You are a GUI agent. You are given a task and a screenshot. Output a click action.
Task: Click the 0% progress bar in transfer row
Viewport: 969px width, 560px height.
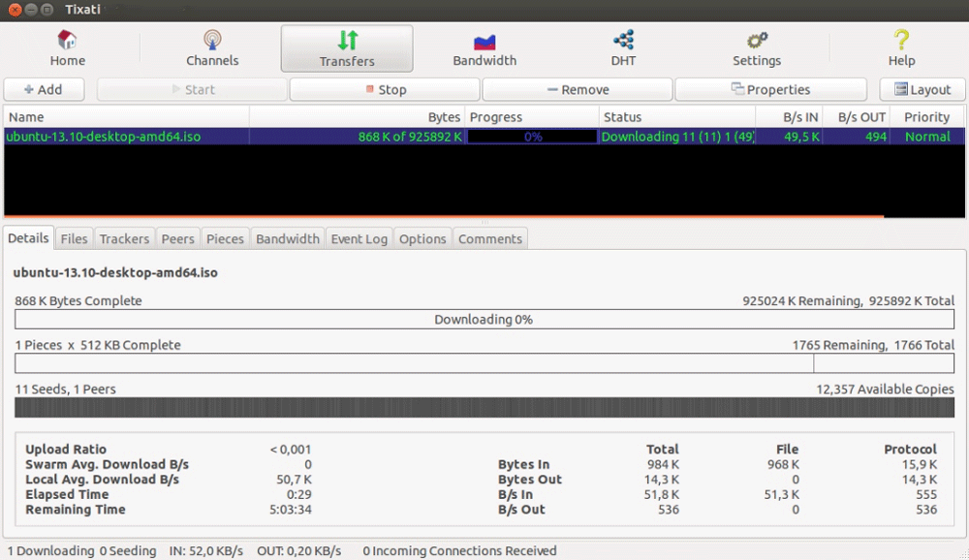coord(532,137)
